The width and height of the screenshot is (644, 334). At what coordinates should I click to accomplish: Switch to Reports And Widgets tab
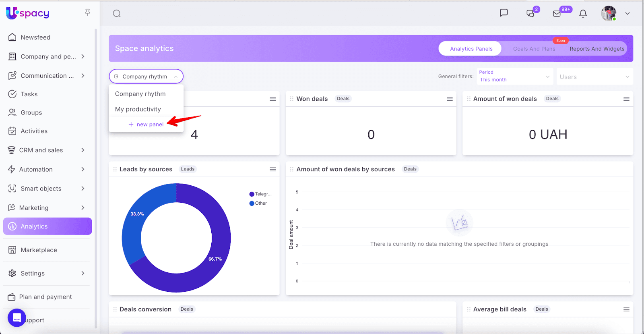(597, 49)
